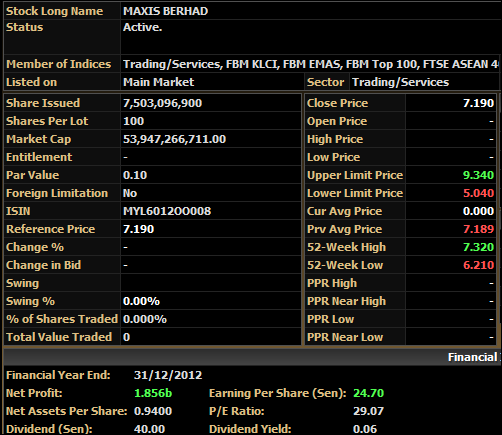This screenshot has width=502, height=435.
Task: Click the 'Entitlement' label
Action: pyautogui.click(x=39, y=157)
